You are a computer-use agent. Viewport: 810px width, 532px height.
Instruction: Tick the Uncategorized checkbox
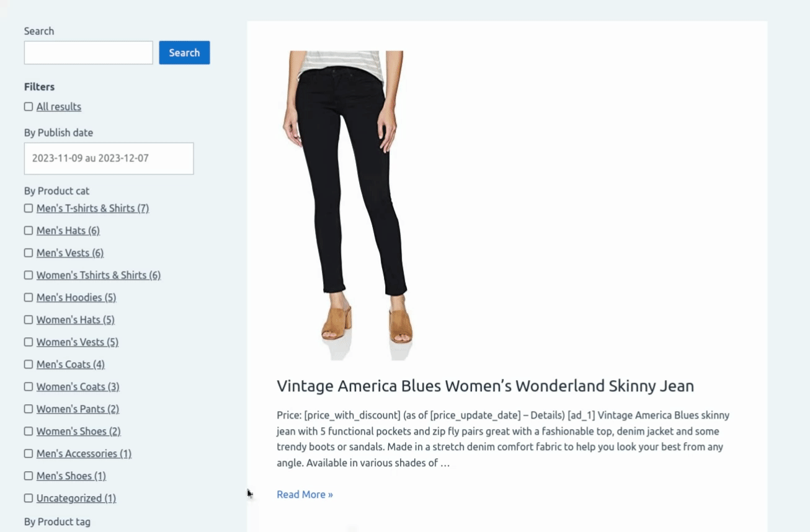click(x=29, y=499)
